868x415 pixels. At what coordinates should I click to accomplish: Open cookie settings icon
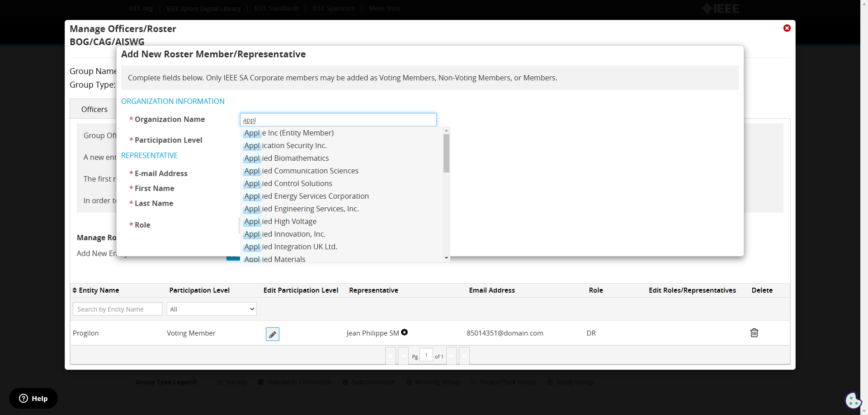point(853,400)
